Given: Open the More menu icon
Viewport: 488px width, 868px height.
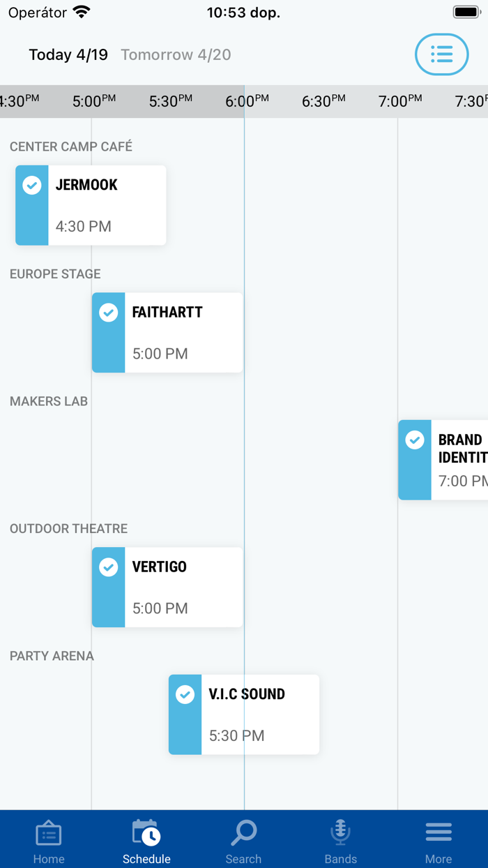Looking at the screenshot, I should click(x=439, y=834).
